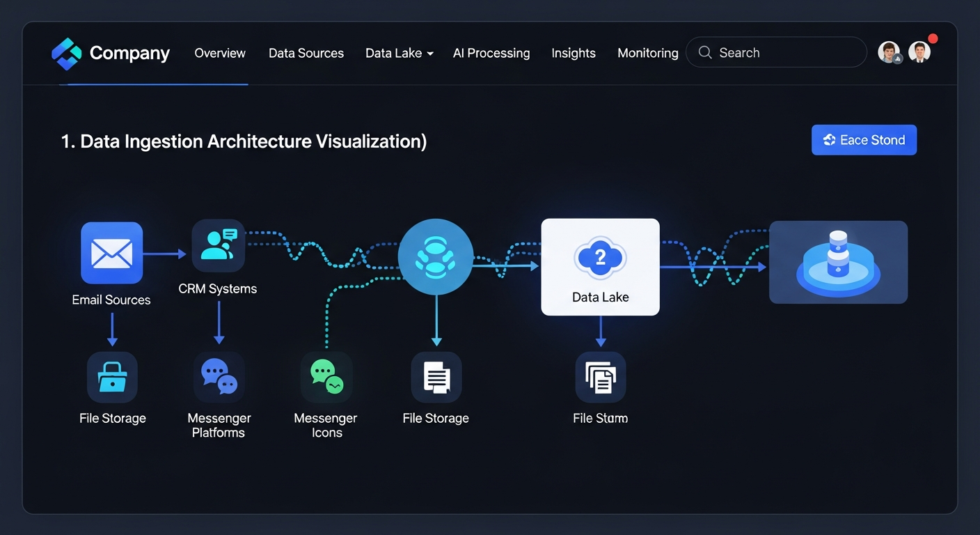Navigate to the Monitoring tab
Image resolution: width=980 pixels, height=535 pixels.
click(x=647, y=53)
